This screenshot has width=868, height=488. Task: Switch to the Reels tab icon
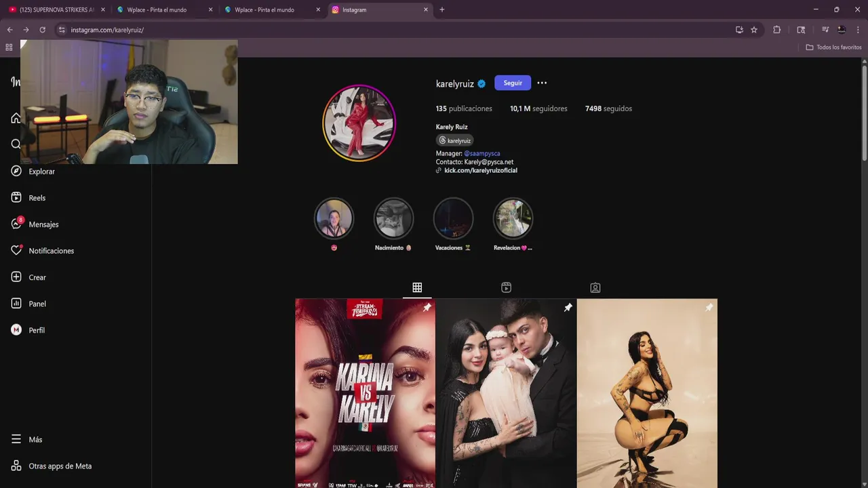coord(506,287)
